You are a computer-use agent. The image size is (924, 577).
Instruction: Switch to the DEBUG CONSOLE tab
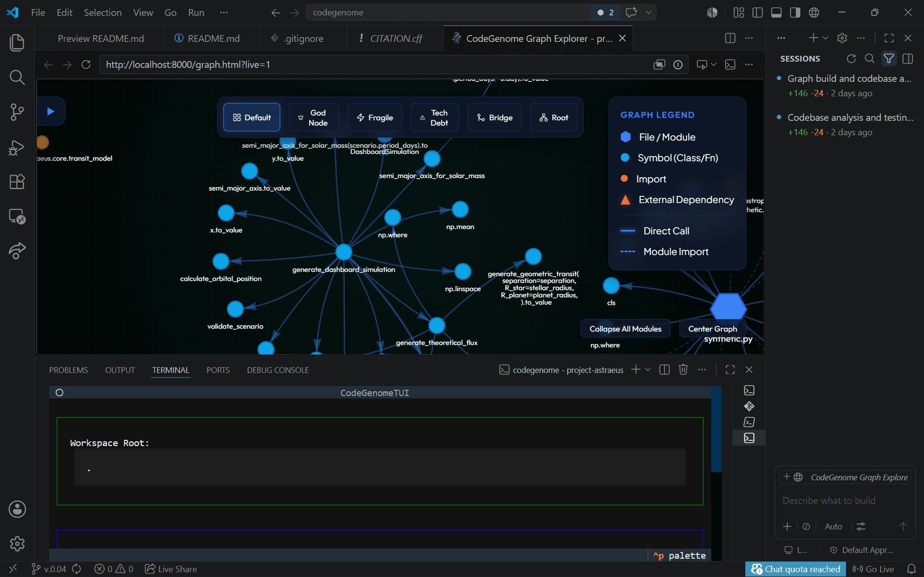tap(278, 370)
